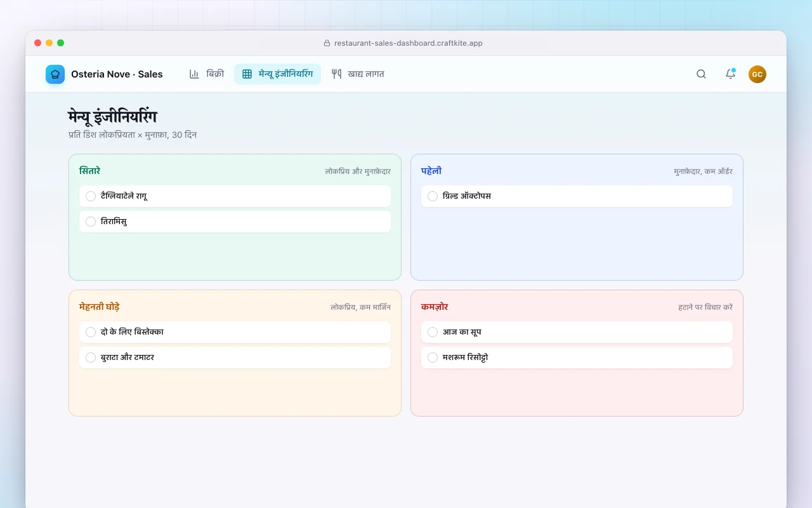Click the लोकप्रिय और मुनाफ़ेदार subtitle

pos(358,171)
